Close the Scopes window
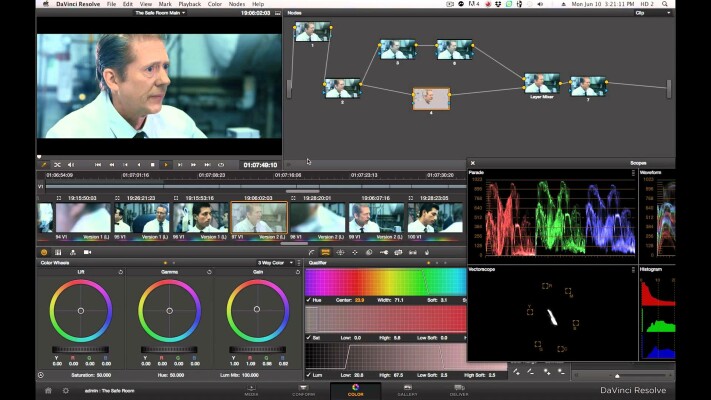Viewport: 711px width, 400px height. click(x=472, y=163)
